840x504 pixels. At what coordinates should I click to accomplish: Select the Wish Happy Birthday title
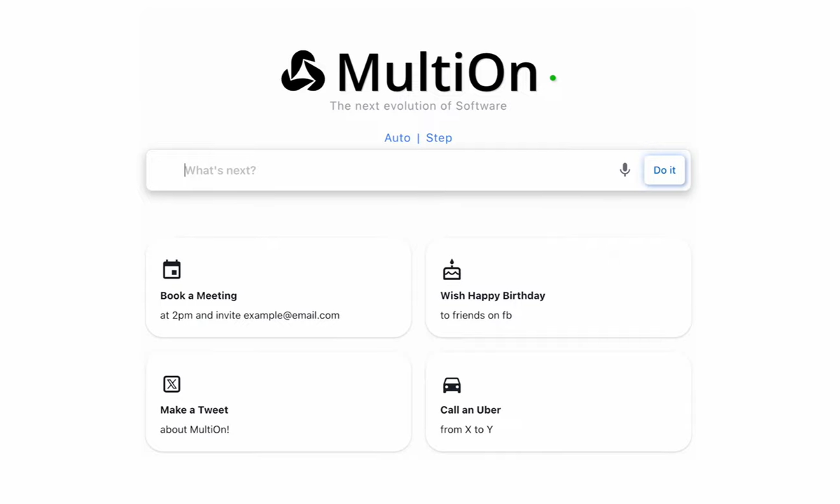(493, 295)
